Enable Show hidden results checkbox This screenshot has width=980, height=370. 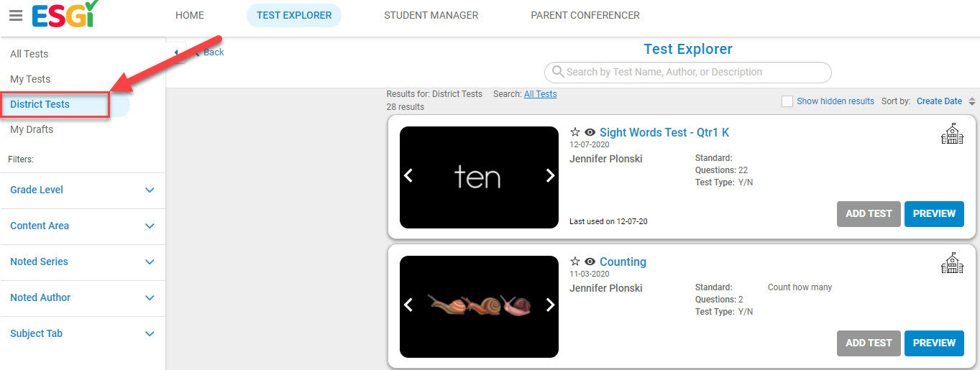pyautogui.click(x=787, y=101)
